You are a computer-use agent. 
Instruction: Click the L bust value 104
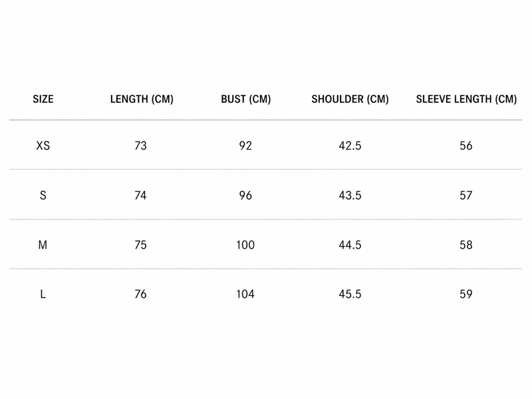pyautogui.click(x=245, y=294)
